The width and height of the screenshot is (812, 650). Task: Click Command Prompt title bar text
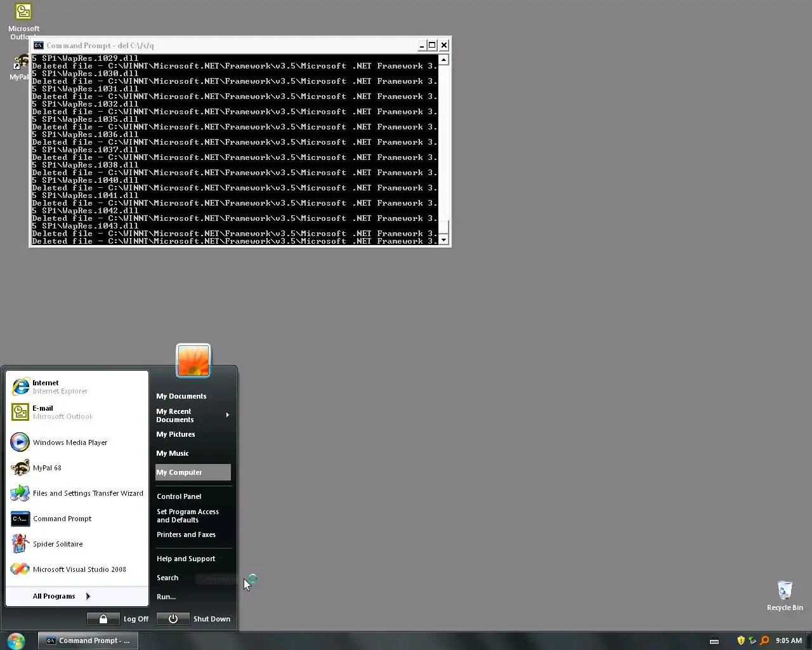click(100, 46)
